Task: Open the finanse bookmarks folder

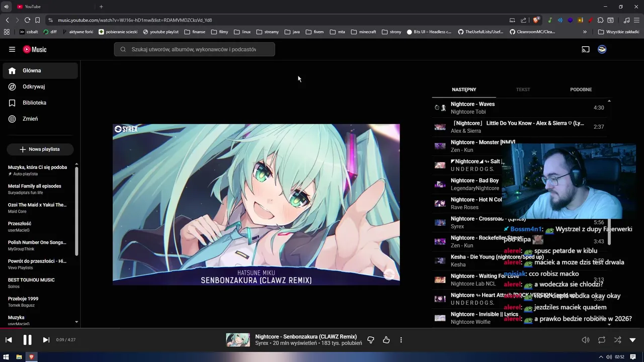Action: 195,32
